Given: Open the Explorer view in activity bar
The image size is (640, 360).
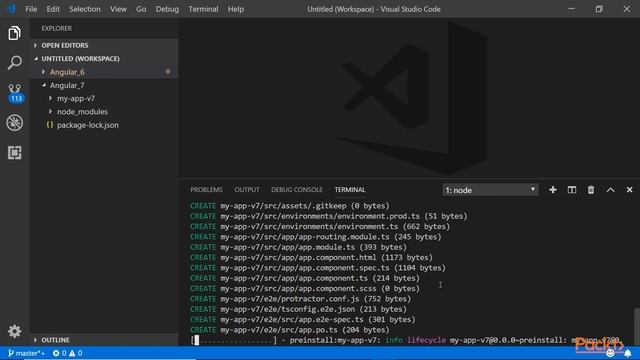Looking at the screenshot, I should [14, 33].
